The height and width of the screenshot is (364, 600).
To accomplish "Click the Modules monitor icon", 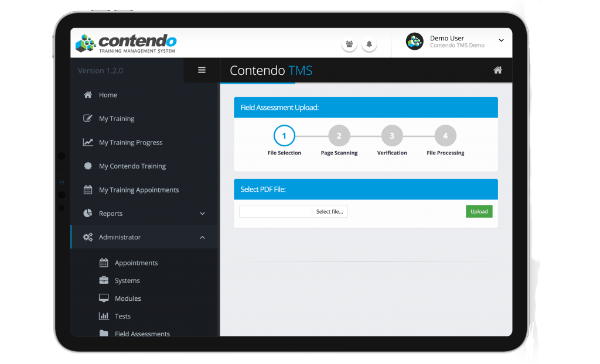I will click(x=104, y=298).
